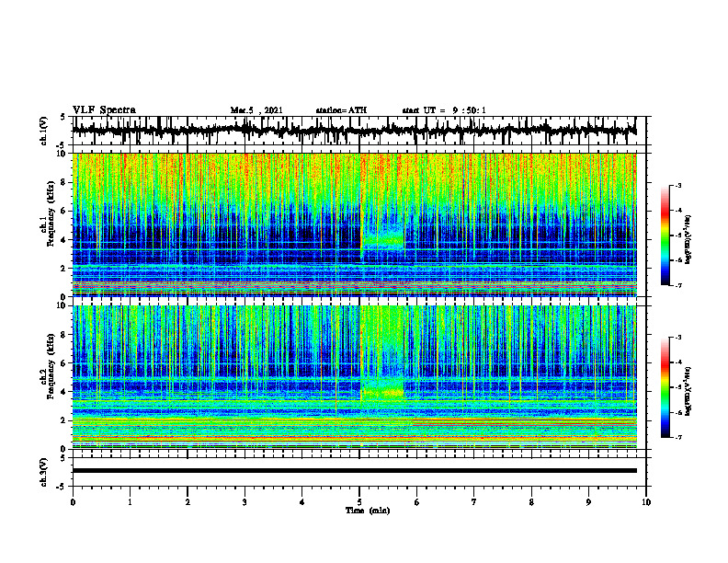This screenshot has width=728, height=563.
Task: Click "-7" on ch.2 color scale
Action: click(x=677, y=437)
